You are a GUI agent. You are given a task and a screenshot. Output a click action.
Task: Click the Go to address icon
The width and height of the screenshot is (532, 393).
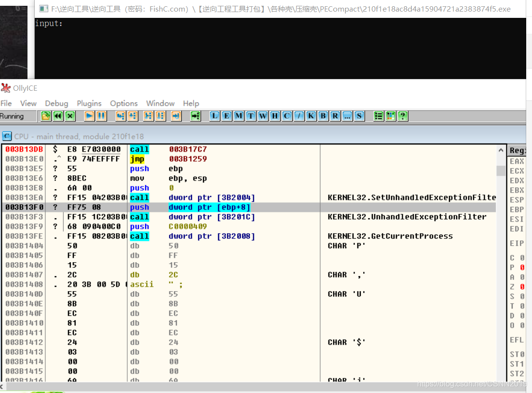point(195,116)
